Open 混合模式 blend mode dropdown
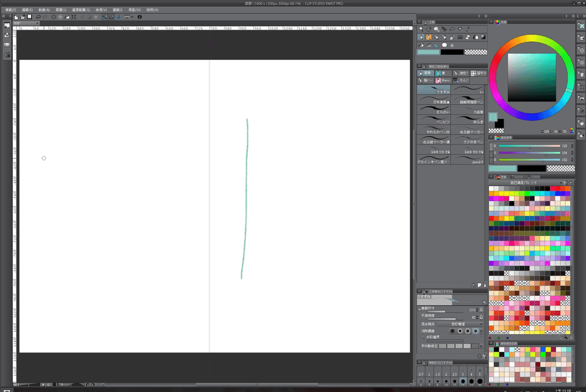The height and width of the screenshot is (392, 586). tap(460, 324)
